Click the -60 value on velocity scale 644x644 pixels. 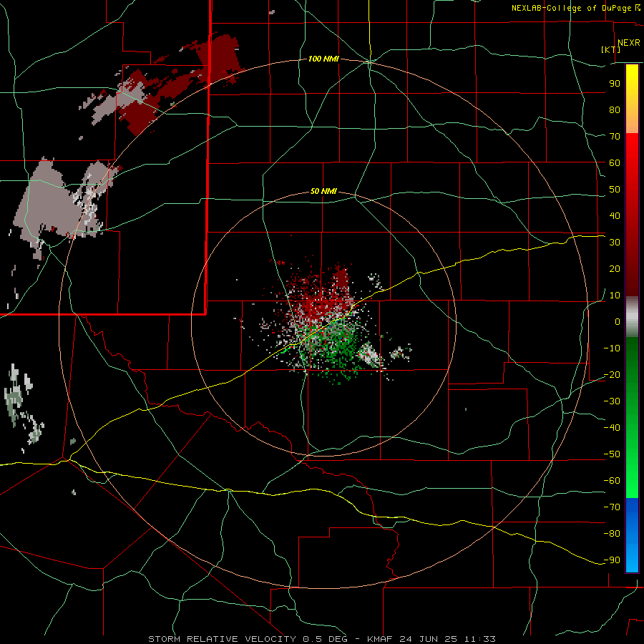[x=612, y=481]
